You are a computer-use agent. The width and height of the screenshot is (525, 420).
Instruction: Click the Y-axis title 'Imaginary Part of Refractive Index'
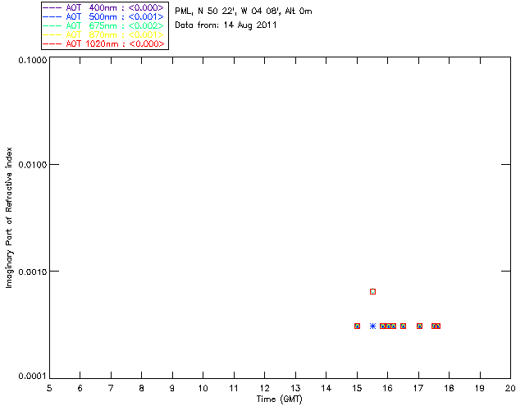(x=9, y=217)
